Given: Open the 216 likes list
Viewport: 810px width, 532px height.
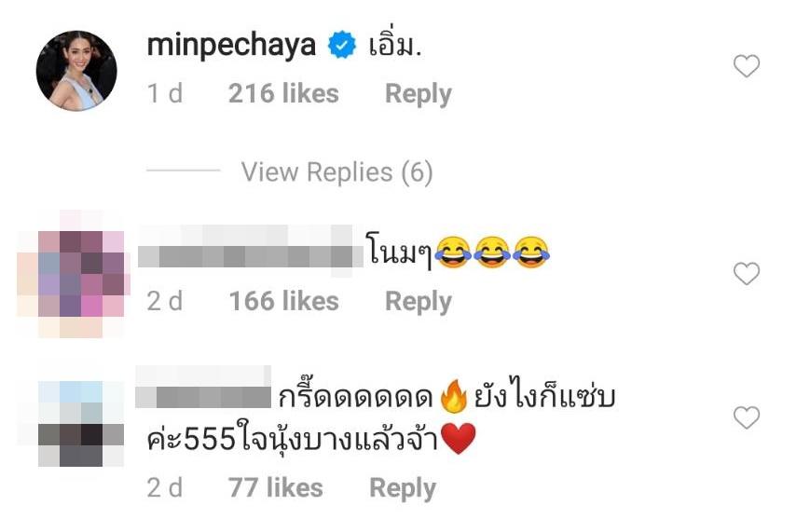Looking at the screenshot, I should [283, 94].
